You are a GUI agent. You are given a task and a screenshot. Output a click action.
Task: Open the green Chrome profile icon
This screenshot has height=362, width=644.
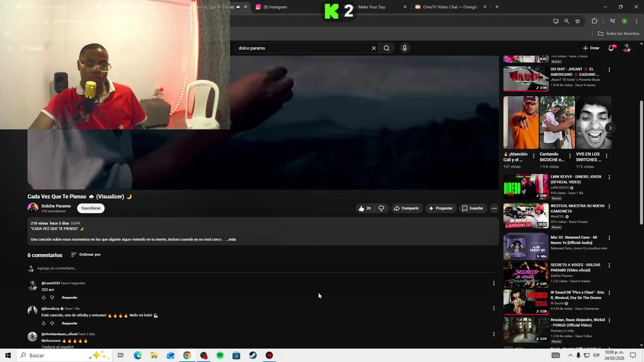click(x=624, y=21)
